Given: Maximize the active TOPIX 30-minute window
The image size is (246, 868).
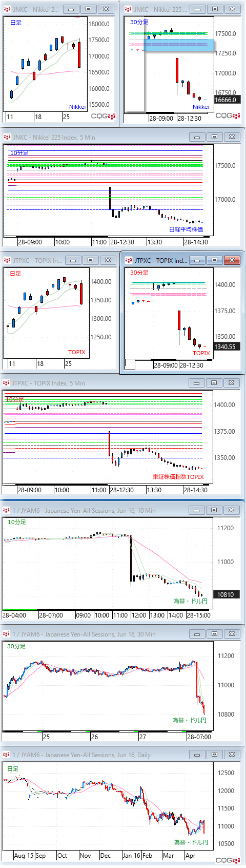Looking at the screenshot, I should (x=214, y=260).
